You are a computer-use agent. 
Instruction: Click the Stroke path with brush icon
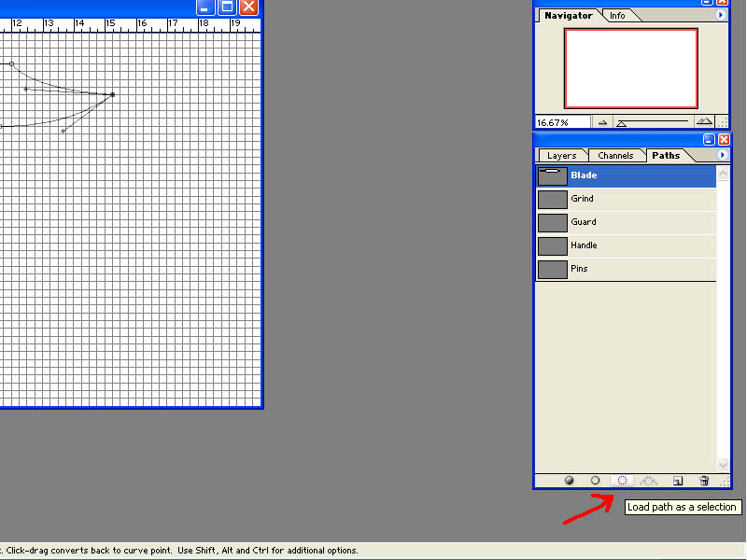pyautogui.click(x=595, y=481)
